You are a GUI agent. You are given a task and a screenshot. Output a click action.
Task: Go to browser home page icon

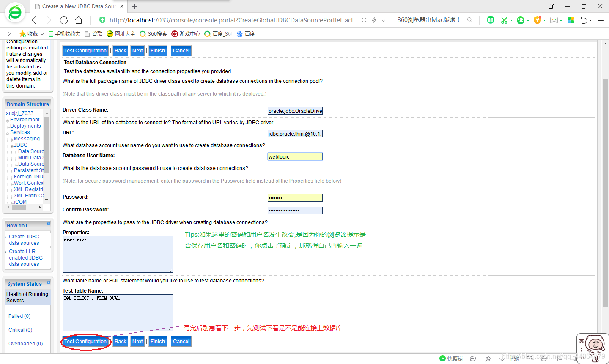point(79,20)
